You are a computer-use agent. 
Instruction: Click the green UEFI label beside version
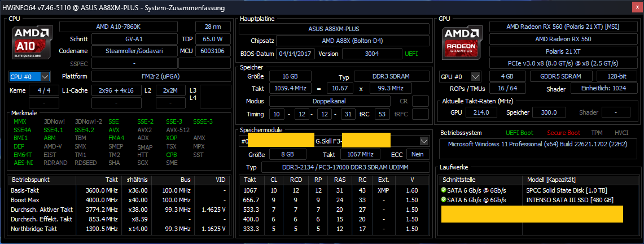tap(412, 54)
